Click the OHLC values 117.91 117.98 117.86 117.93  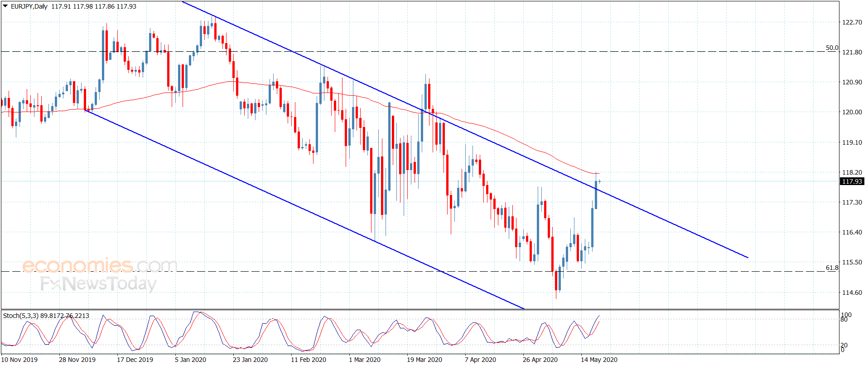[94, 6]
